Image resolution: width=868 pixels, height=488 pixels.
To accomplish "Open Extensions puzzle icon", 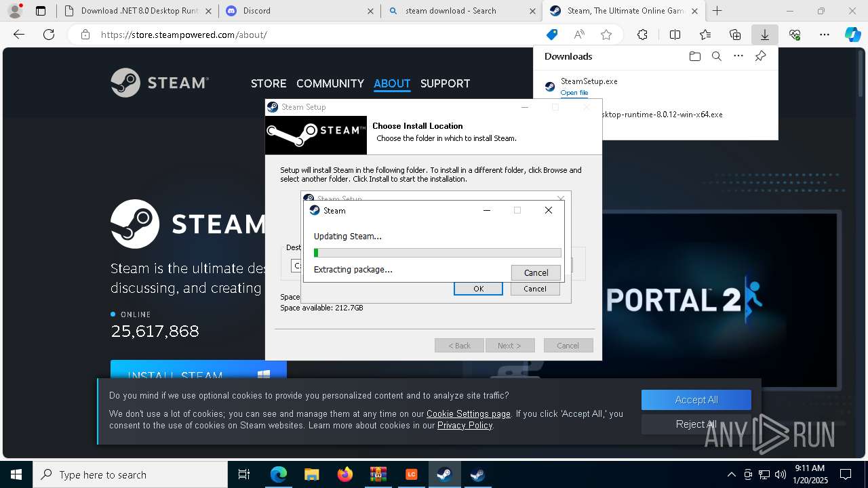I will 642,35.
